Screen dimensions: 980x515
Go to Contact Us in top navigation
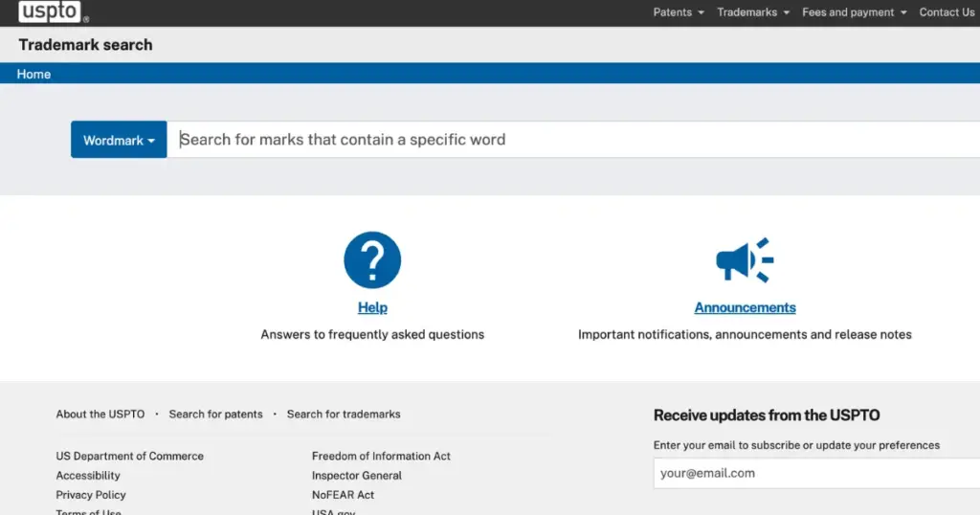click(947, 12)
